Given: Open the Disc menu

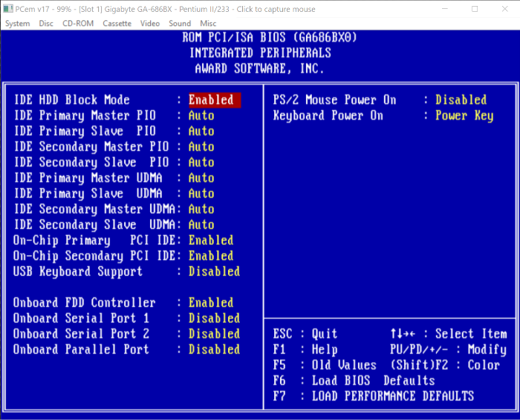Looking at the screenshot, I should coord(46,24).
